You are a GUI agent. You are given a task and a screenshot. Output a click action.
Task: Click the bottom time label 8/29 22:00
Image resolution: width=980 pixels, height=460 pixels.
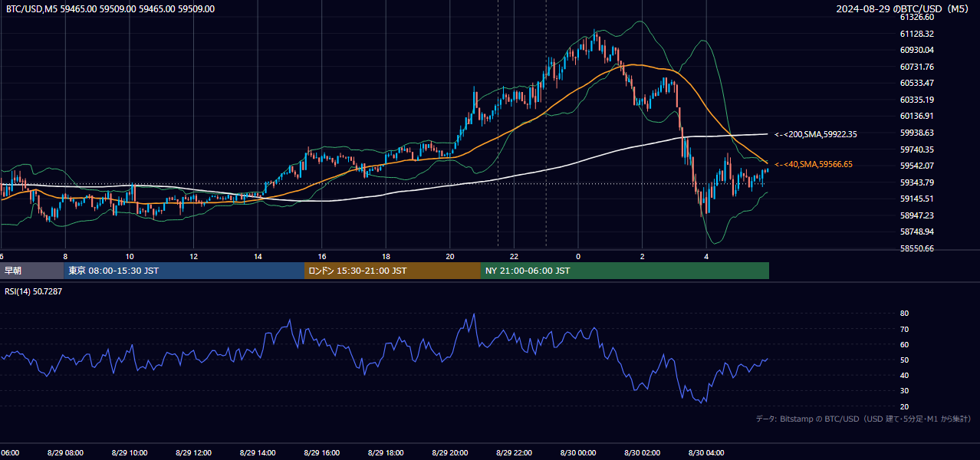(x=514, y=453)
